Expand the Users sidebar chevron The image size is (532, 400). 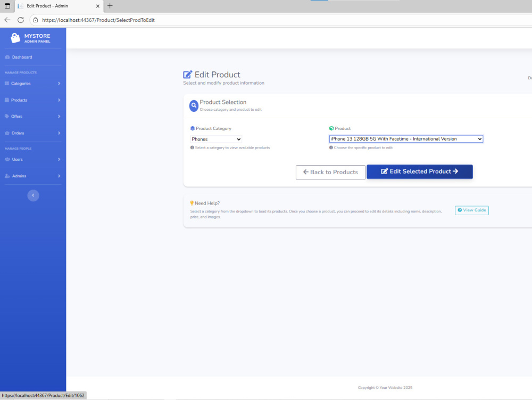tap(59, 159)
